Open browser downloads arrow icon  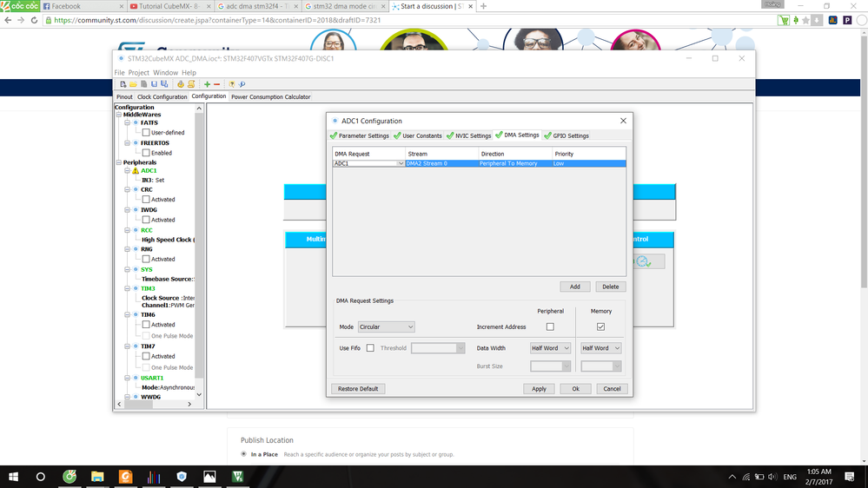(817, 20)
